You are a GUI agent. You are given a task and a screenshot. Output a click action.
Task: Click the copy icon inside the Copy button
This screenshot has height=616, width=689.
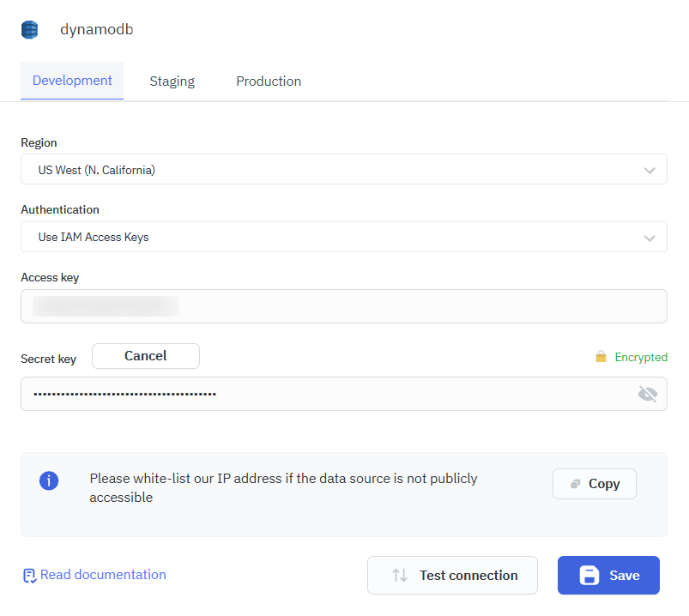pos(577,483)
